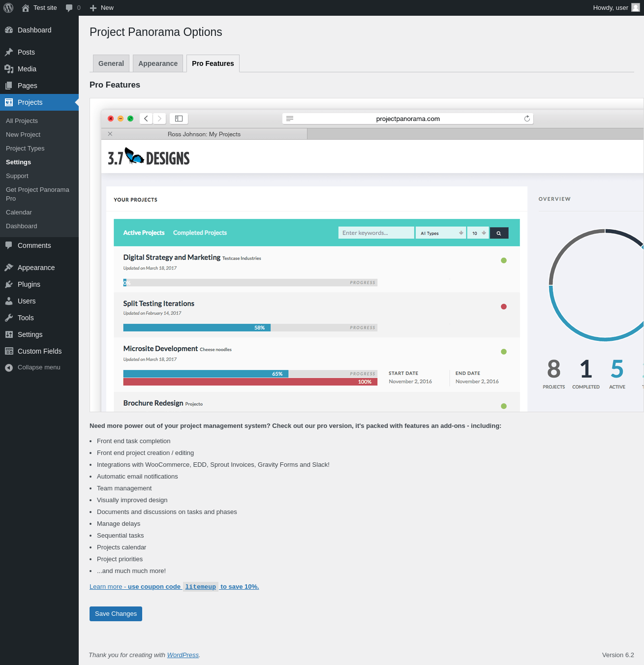Open All Projects in the Projects submenu

click(22, 121)
